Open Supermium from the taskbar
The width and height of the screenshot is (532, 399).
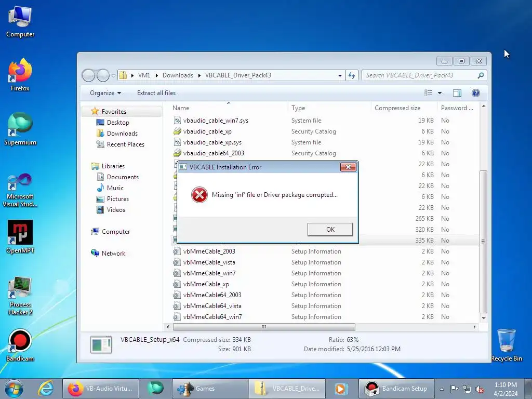tap(155, 389)
